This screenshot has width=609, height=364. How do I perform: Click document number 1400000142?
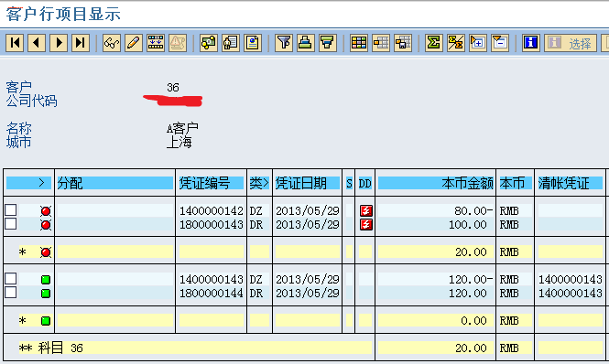(212, 210)
